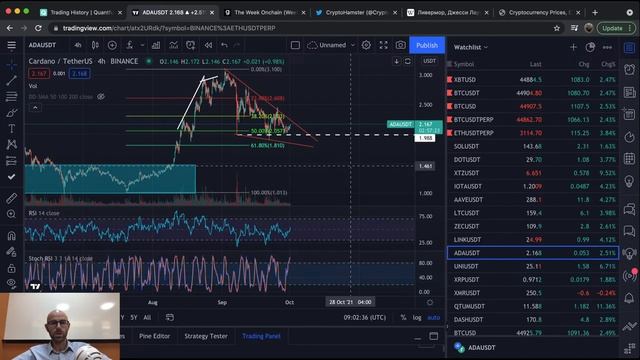Toggle stay in drawing mode

point(11,252)
